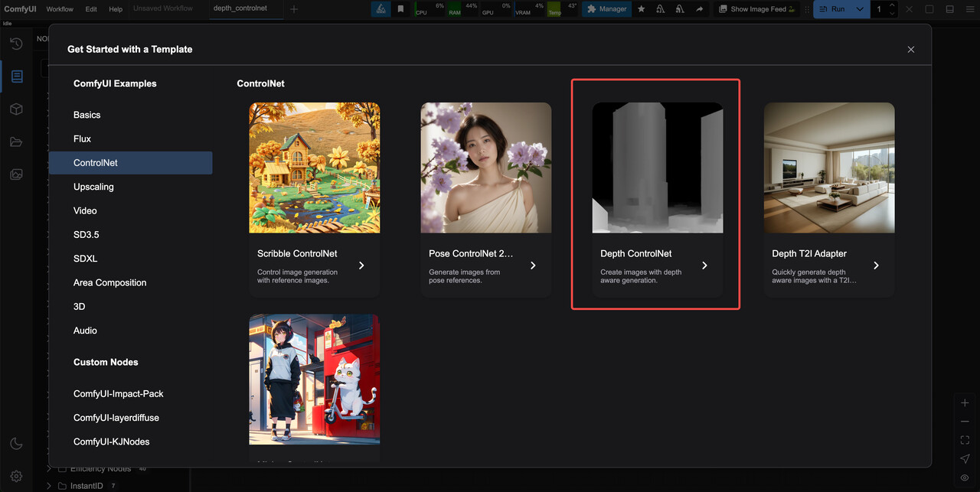This screenshot has width=980, height=492.
Task: Open the queue history sidebar icon
Action: pyautogui.click(x=17, y=44)
